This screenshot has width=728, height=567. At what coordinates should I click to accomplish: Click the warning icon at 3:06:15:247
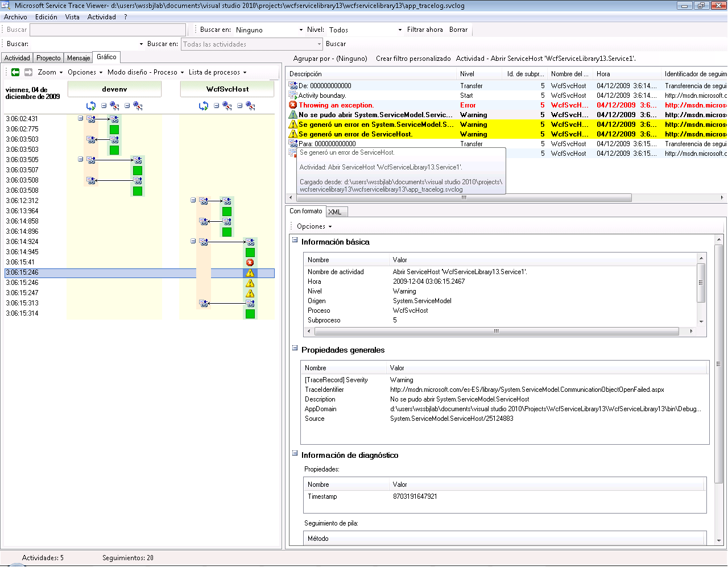[250, 293]
